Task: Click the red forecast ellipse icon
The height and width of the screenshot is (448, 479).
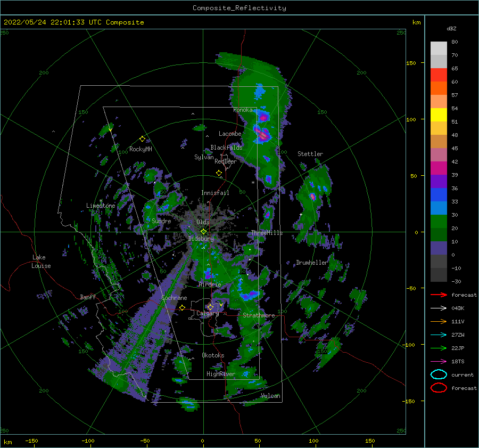Action: pos(439,388)
